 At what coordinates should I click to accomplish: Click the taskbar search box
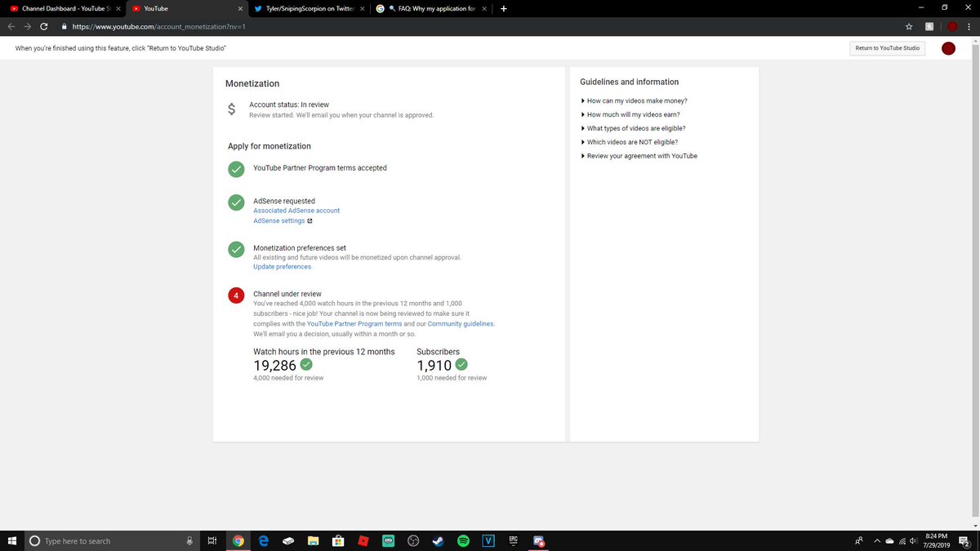point(112,540)
